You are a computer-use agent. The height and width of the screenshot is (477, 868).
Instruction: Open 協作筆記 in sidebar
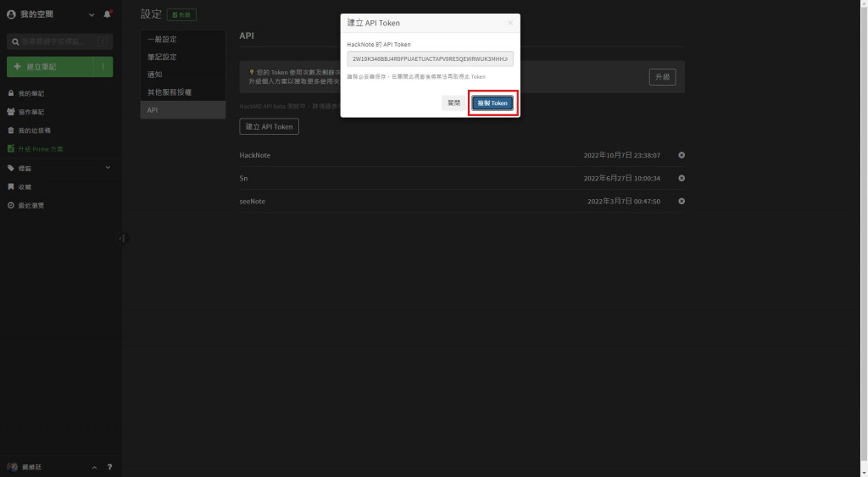pyautogui.click(x=31, y=112)
